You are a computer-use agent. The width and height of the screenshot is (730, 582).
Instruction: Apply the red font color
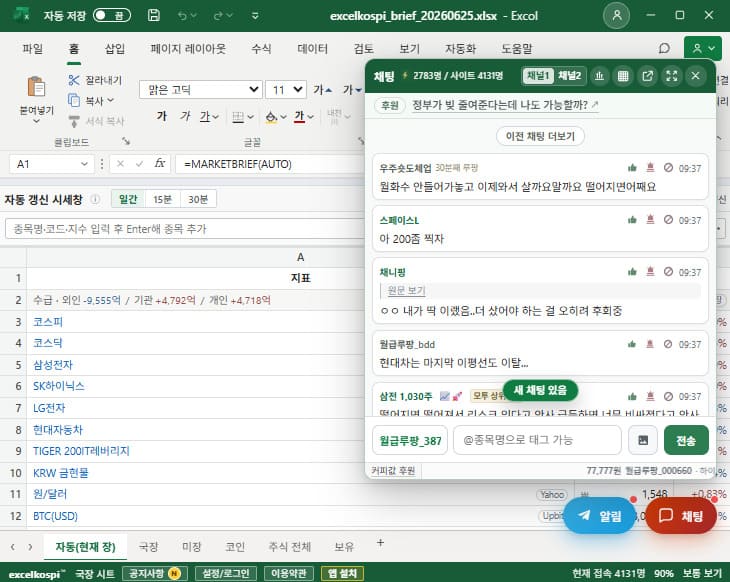pyautogui.click(x=299, y=116)
